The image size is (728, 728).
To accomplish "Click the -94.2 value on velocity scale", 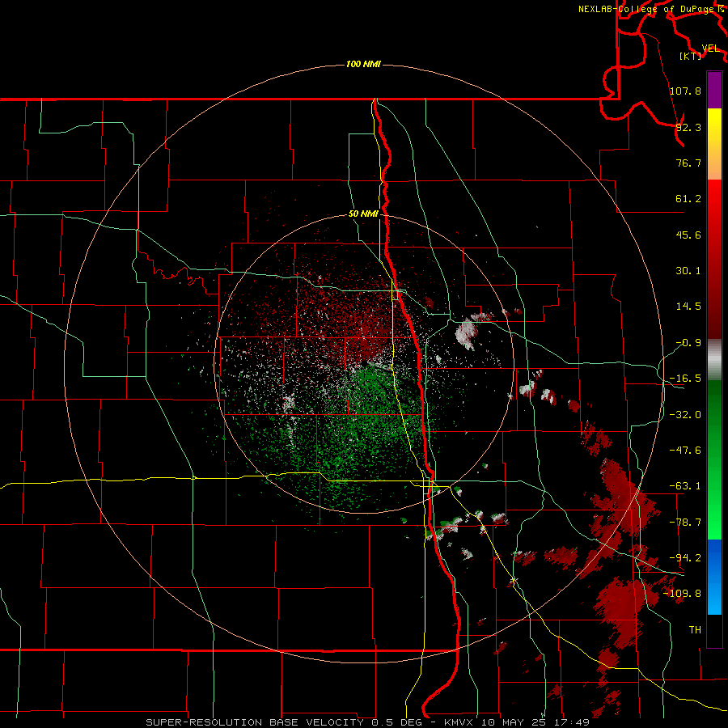I will point(685,558).
